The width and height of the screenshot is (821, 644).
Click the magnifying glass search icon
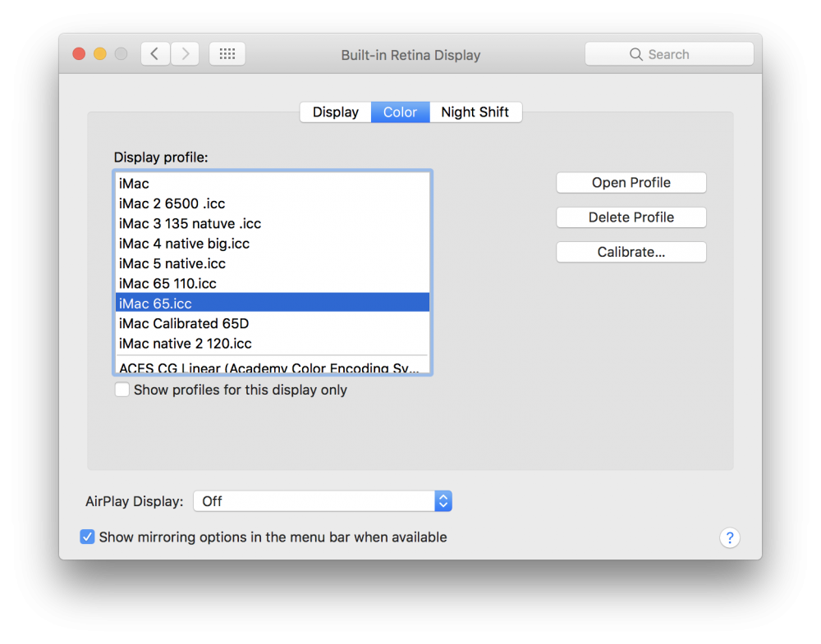pos(635,54)
